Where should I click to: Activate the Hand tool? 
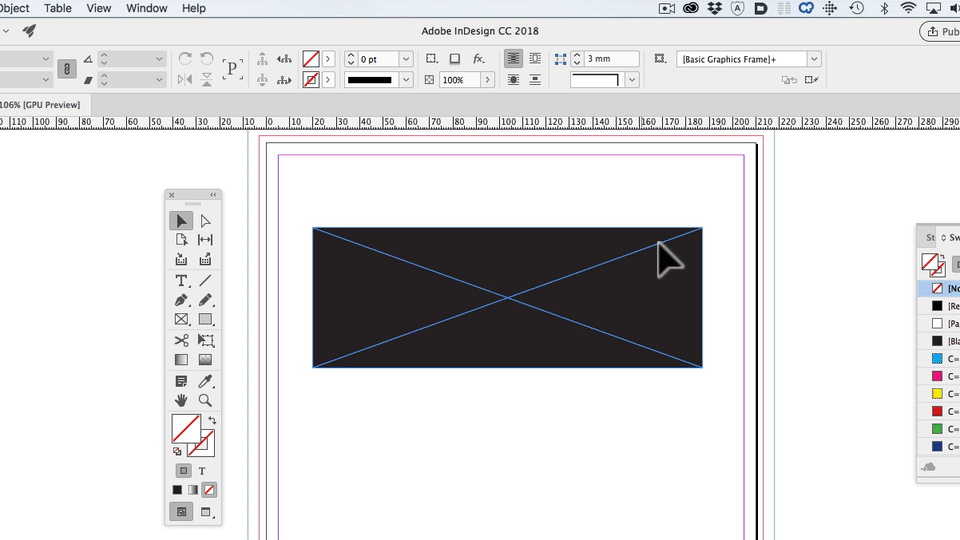pos(181,400)
